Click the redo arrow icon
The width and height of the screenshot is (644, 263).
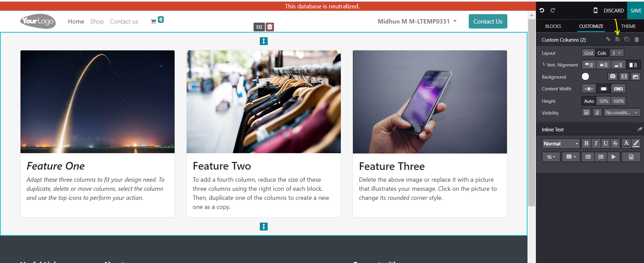click(x=553, y=10)
